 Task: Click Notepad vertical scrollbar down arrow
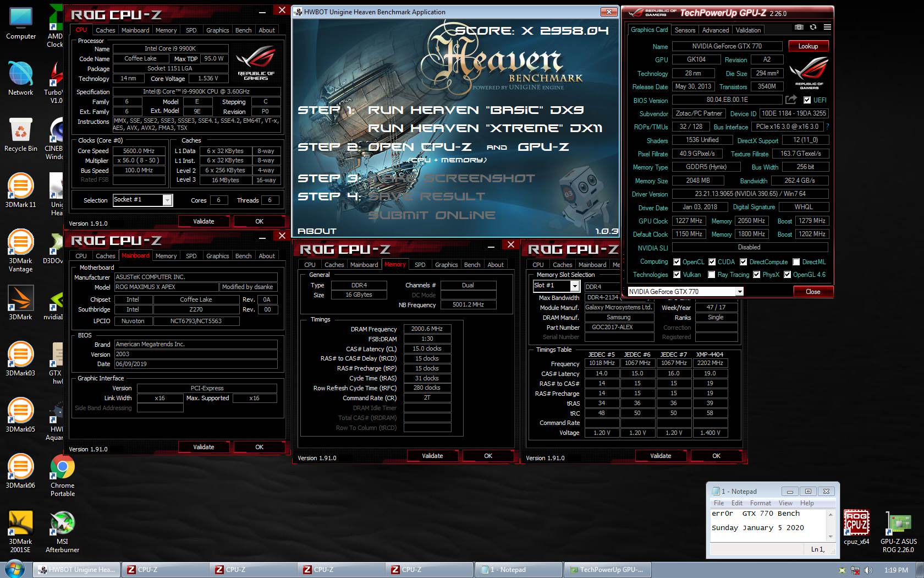(x=831, y=537)
